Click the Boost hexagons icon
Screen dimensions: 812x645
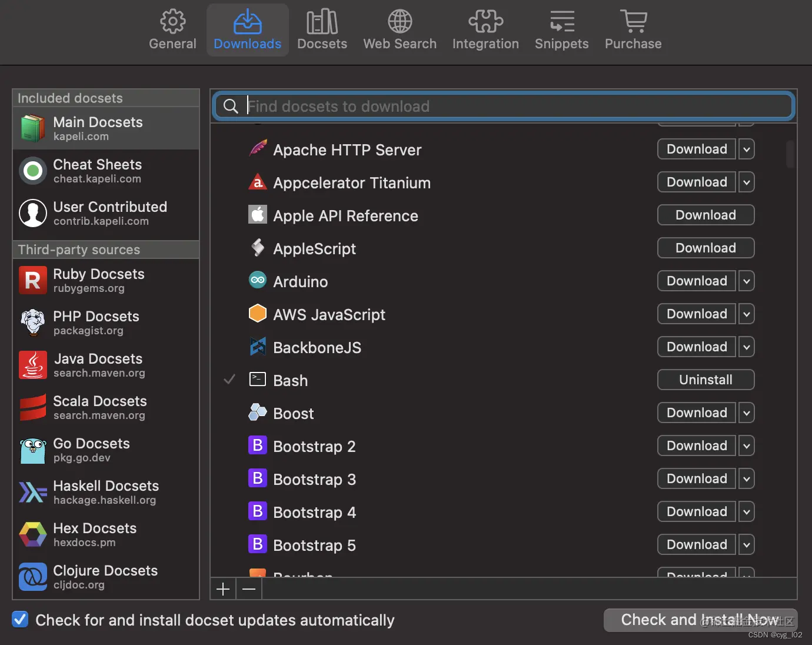coord(258,412)
